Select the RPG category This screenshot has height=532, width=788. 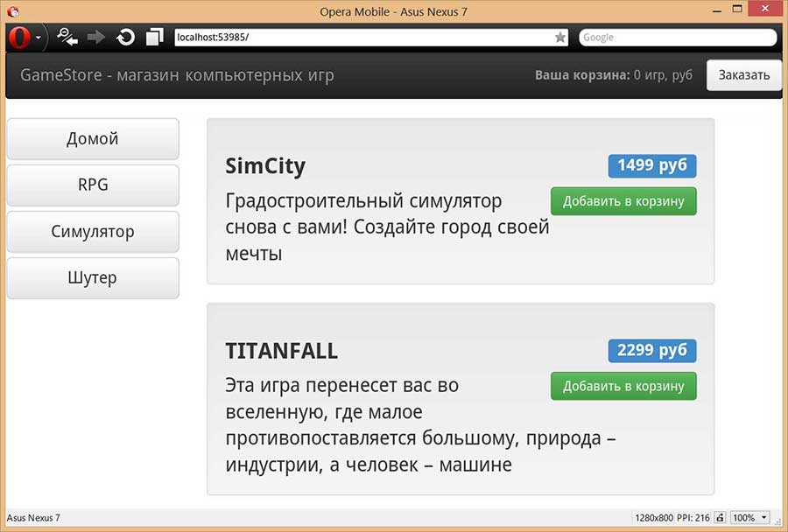(x=93, y=185)
